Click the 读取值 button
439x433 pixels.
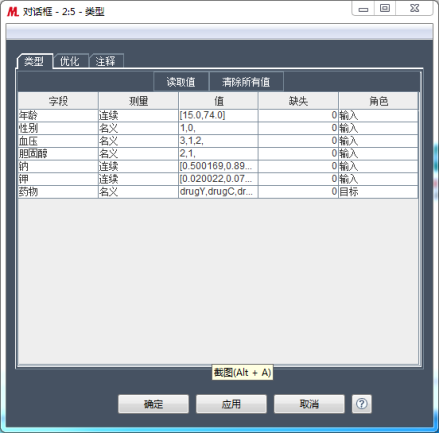(181, 82)
